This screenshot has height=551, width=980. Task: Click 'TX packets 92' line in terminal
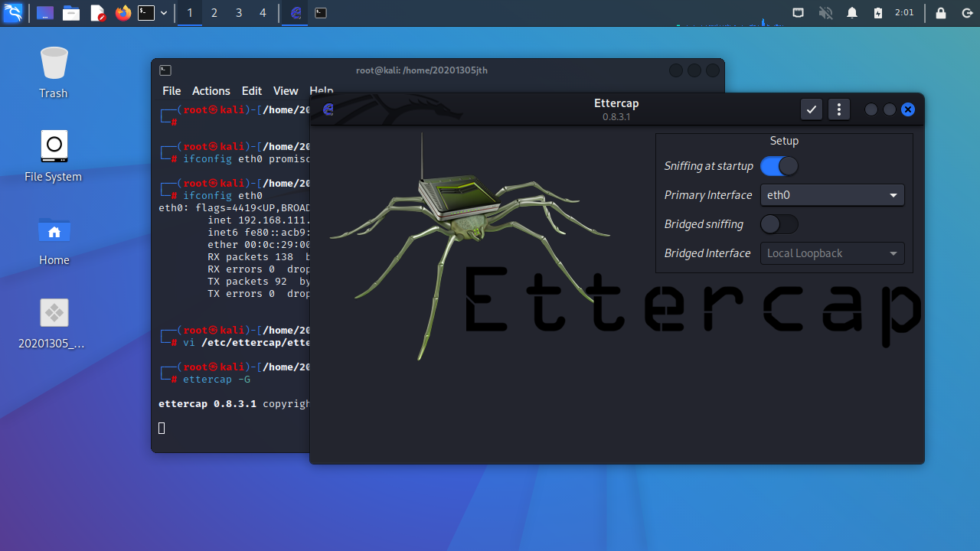click(259, 282)
